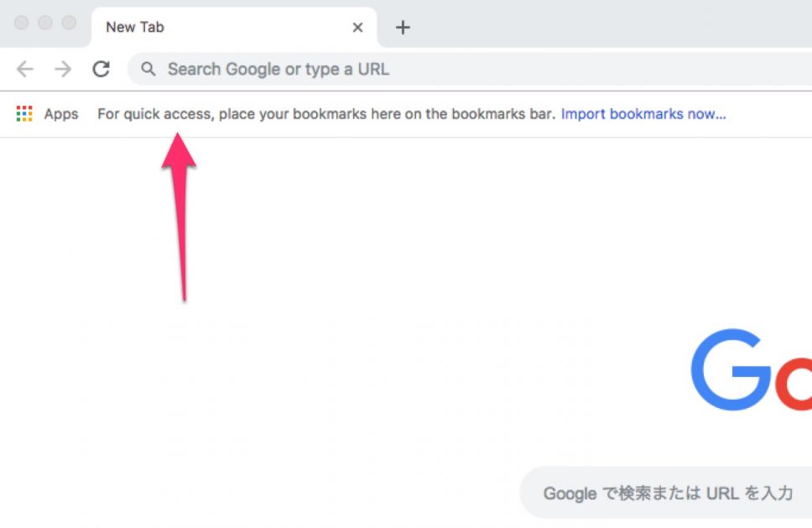The height and width of the screenshot is (528, 812).
Task: Focus the Search Google or type a URL field
Action: (469, 69)
